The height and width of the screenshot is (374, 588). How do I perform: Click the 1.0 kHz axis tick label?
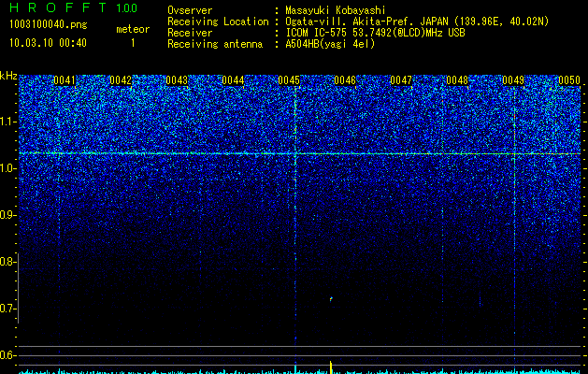pos(7,168)
